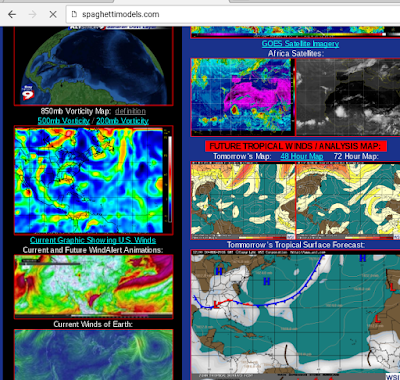
Task: Open the colored Africa infrared satellite image
Action: 243,97
